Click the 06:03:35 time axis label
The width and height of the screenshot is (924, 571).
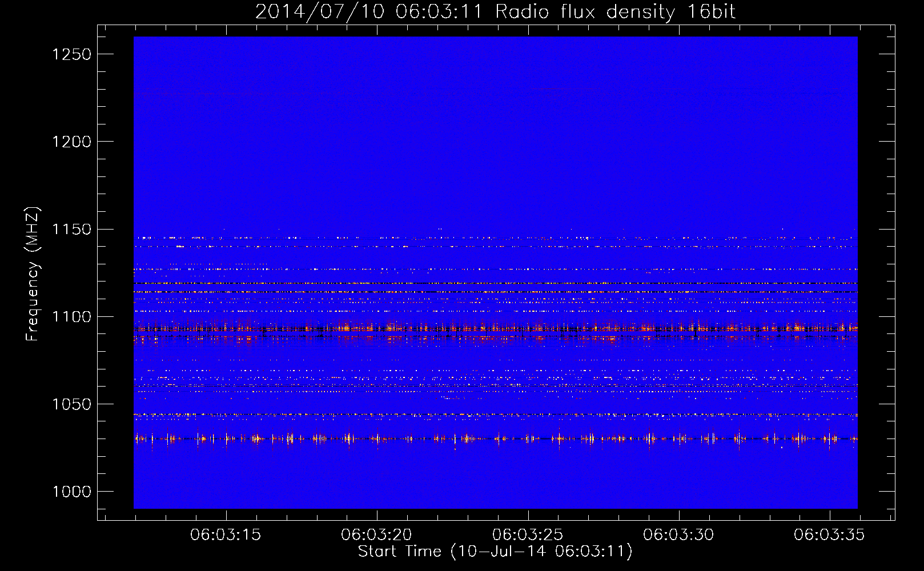pos(829,535)
